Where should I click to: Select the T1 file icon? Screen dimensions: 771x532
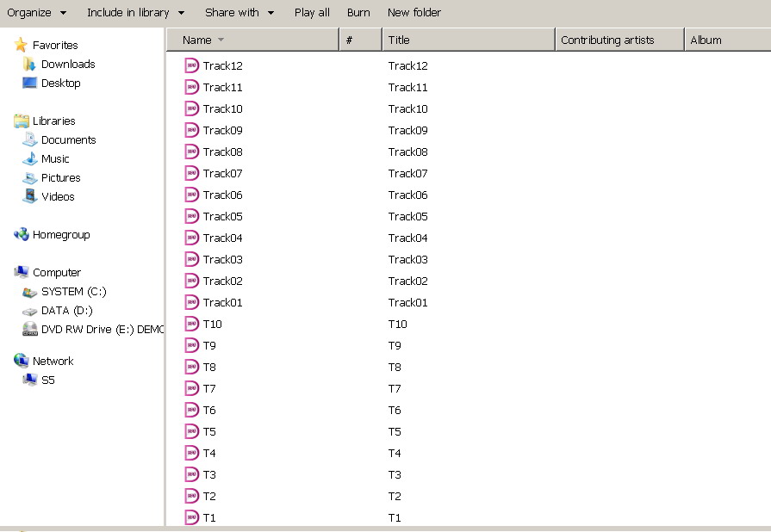point(191,517)
